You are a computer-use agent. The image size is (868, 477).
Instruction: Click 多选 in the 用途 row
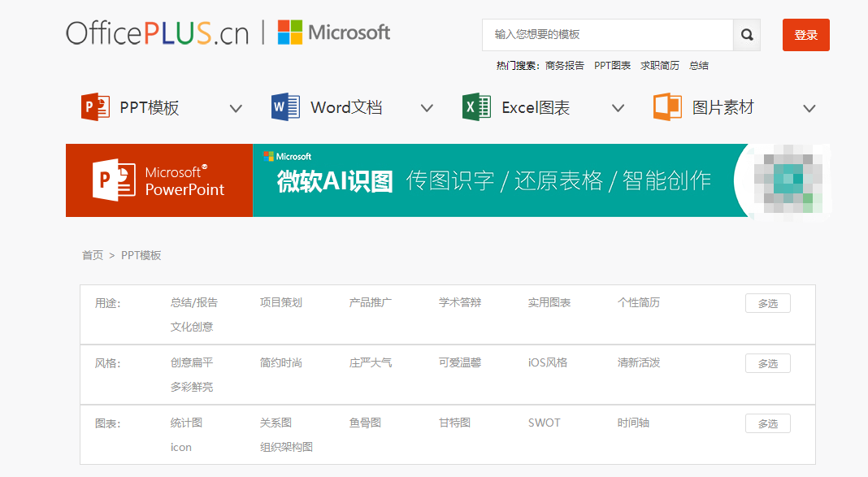(768, 303)
